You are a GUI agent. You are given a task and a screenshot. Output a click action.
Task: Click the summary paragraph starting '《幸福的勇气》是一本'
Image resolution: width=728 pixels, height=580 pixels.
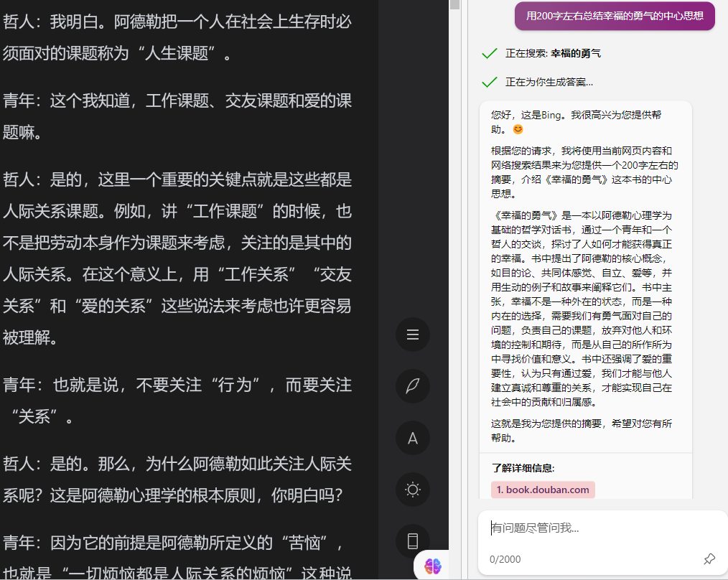[x=582, y=309]
